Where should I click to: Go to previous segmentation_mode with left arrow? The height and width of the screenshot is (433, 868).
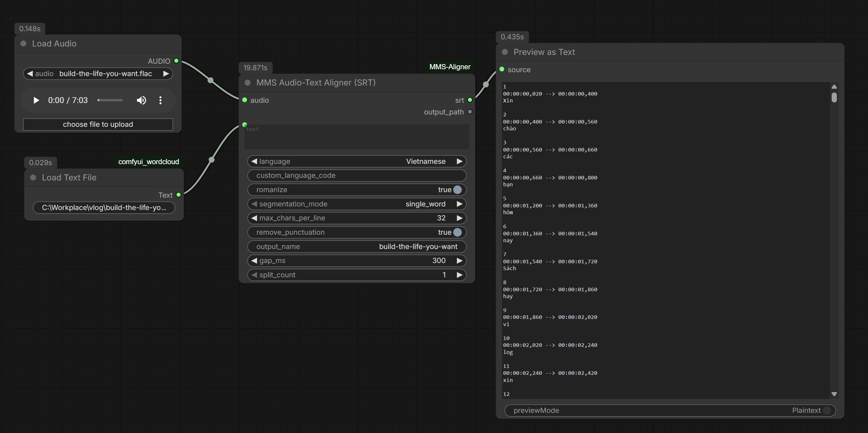(254, 204)
